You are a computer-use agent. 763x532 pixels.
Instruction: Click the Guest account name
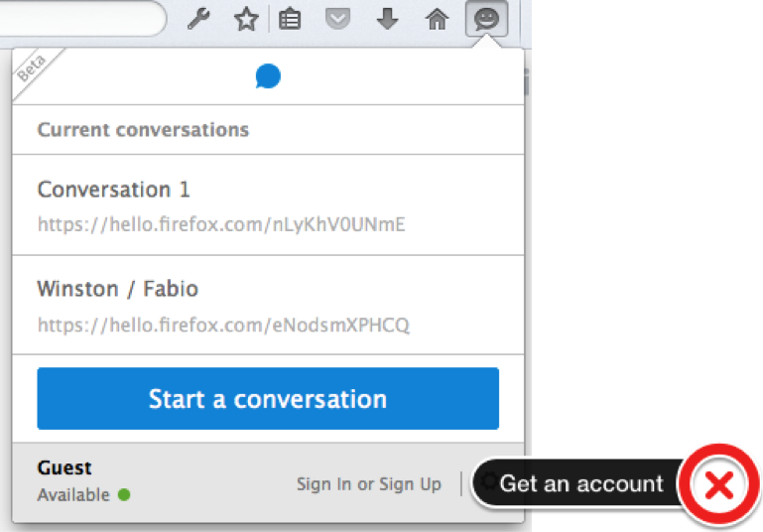click(64, 467)
